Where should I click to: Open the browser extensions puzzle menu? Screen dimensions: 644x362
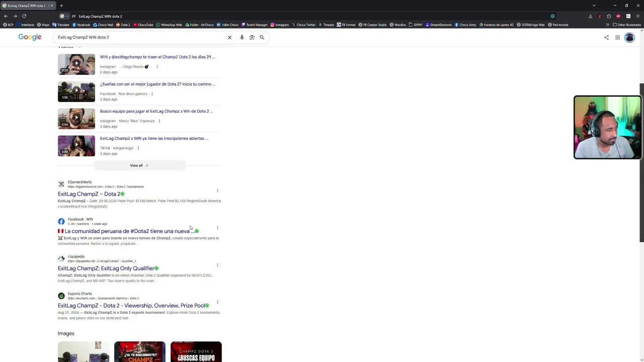click(609, 16)
